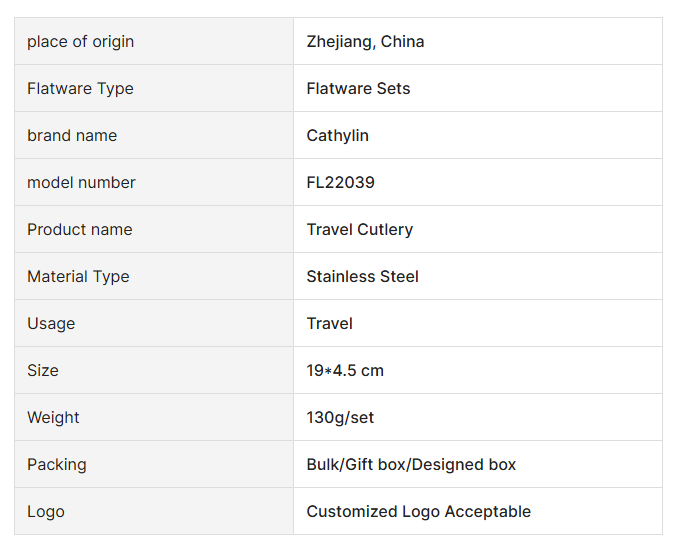Select 'Bulk/Gift box/Designed box' packing value
Image resolution: width=679 pixels, height=549 pixels.
(x=411, y=465)
